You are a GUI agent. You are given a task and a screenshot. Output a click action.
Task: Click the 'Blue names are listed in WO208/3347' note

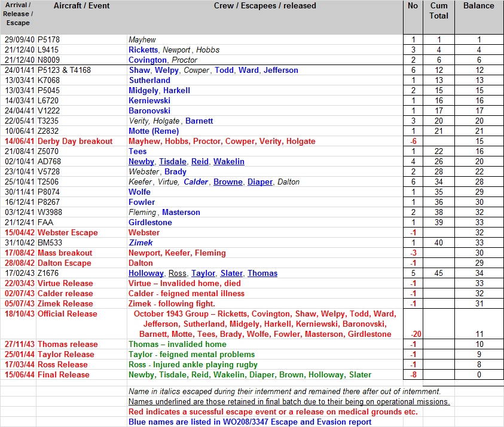[x=250, y=422]
